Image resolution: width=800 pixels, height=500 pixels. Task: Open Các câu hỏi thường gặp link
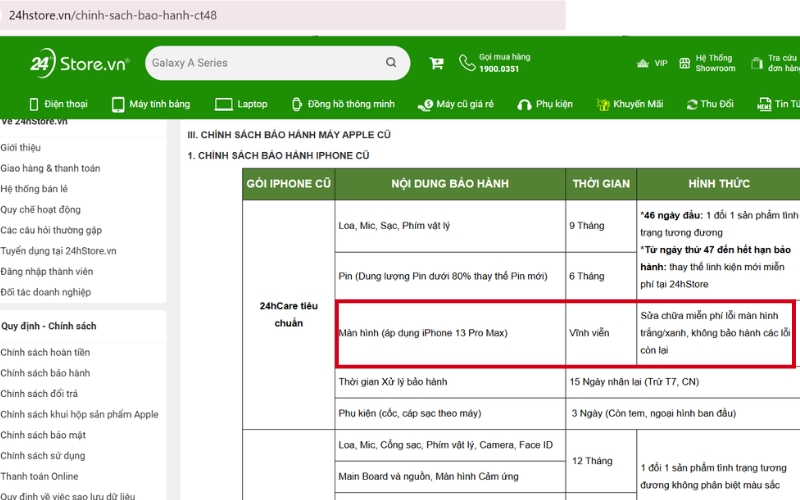pyautogui.click(x=51, y=230)
